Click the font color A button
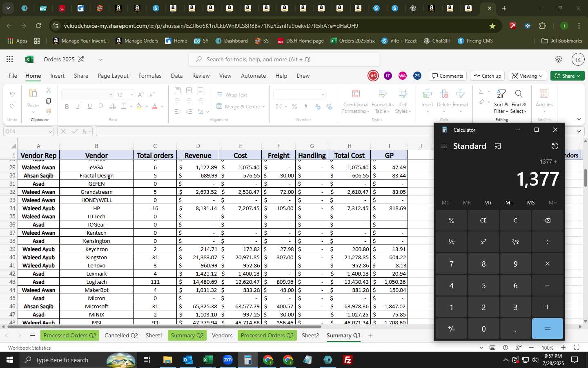 [x=155, y=106]
